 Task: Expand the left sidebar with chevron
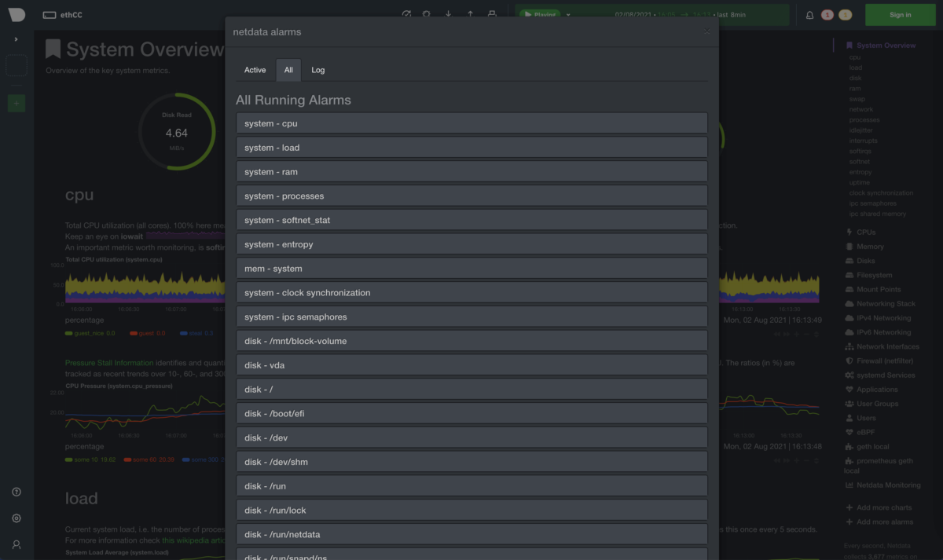click(17, 39)
